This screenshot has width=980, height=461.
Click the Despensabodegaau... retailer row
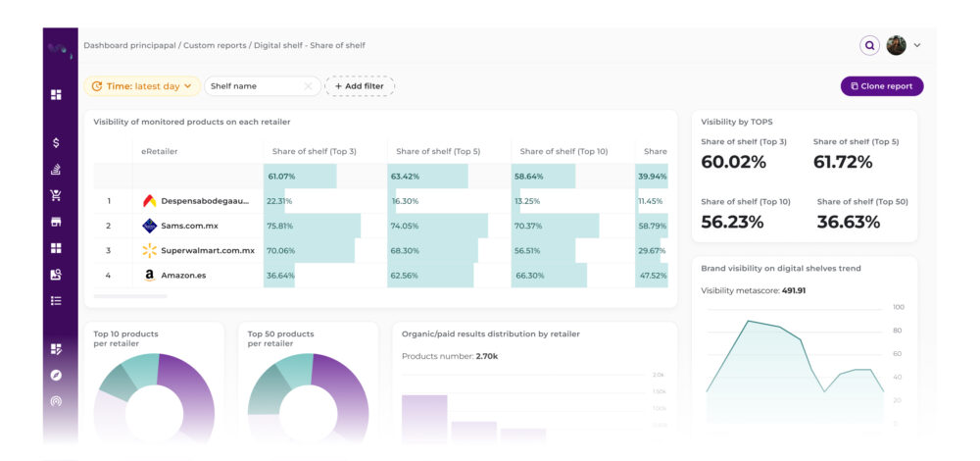pyautogui.click(x=380, y=201)
